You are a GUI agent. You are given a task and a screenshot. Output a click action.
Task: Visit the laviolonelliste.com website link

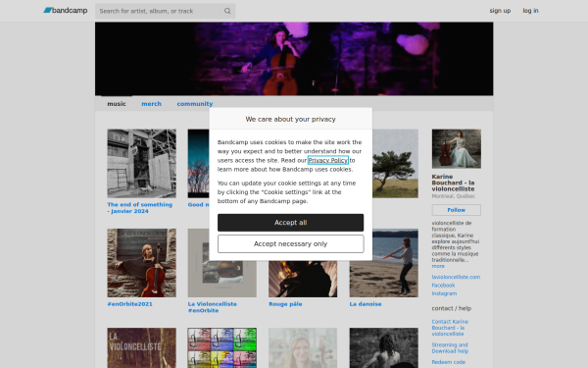pyautogui.click(x=456, y=277)
